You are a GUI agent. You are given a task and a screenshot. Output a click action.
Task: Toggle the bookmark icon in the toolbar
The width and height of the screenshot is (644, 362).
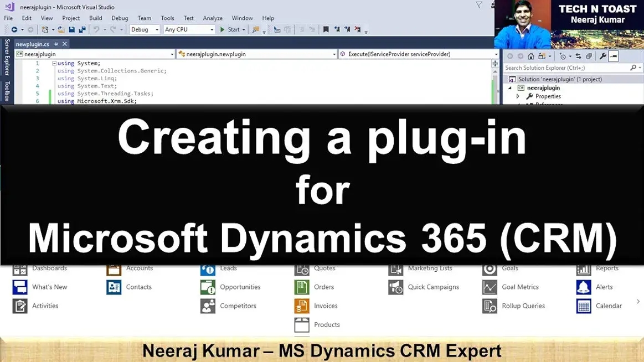coord(326,30)
